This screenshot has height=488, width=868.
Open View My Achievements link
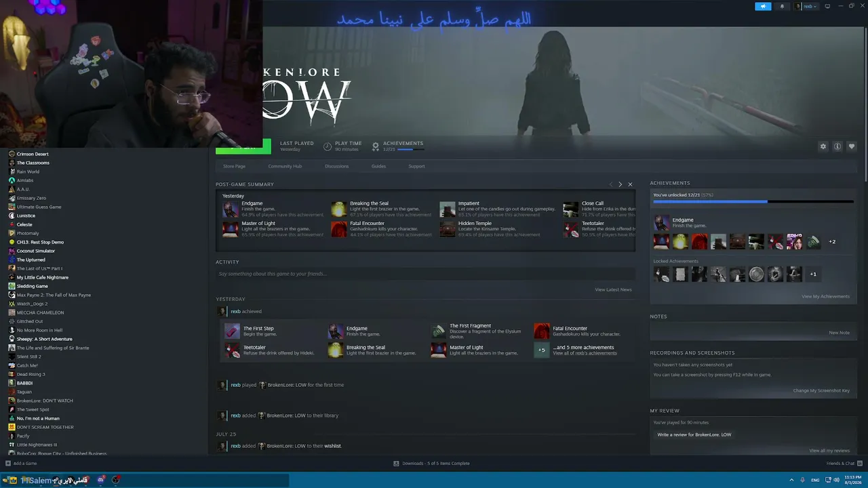pyautogui.click(x=825, y=296)
